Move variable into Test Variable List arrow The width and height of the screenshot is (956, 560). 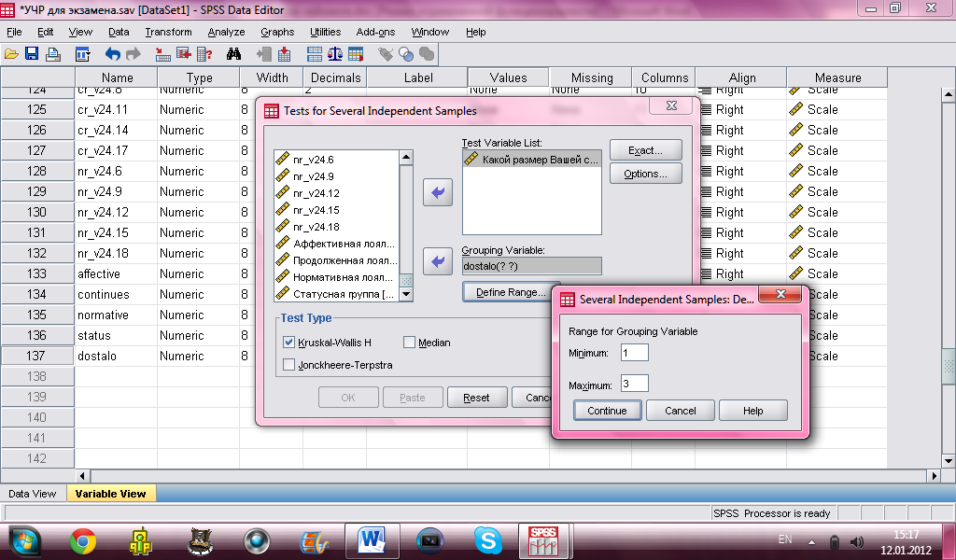point(438,192)
